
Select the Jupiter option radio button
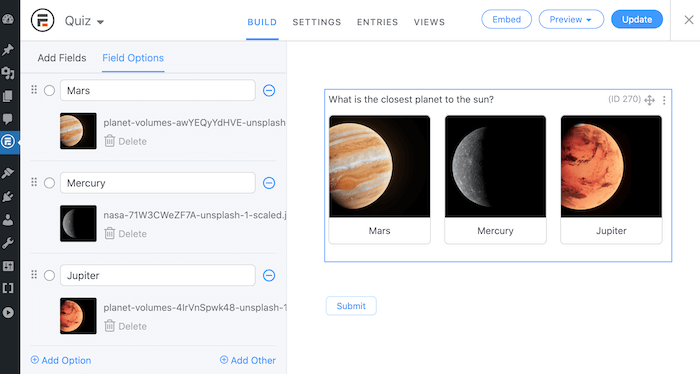click(50, 275)
